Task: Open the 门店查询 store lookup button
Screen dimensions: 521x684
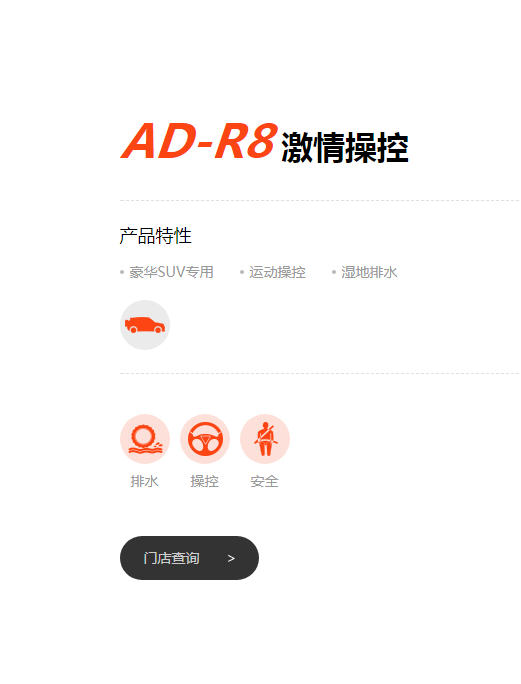Action: click(x=189, y=558)
